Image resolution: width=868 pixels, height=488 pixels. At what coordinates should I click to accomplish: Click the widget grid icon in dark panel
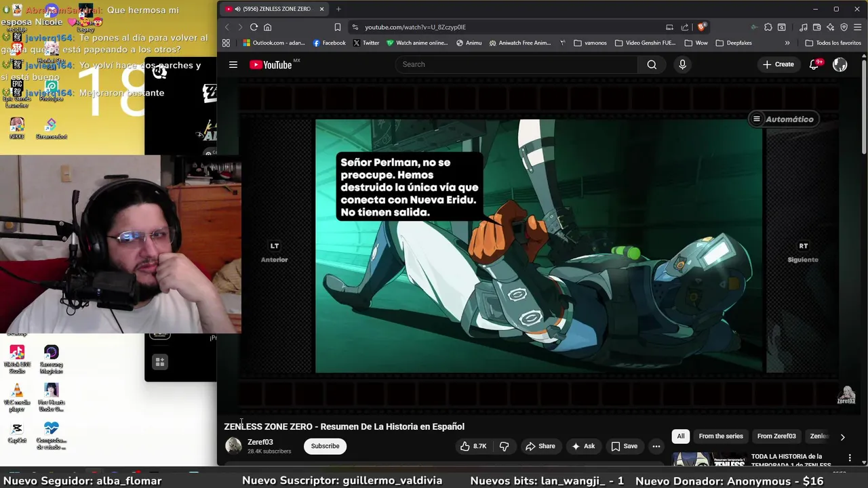pyautogui.click(x=160, y=362)
